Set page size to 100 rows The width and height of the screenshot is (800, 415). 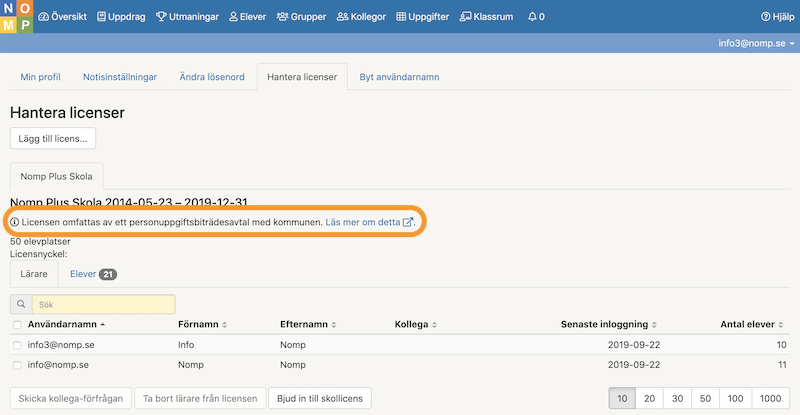(x=735, y=399)
